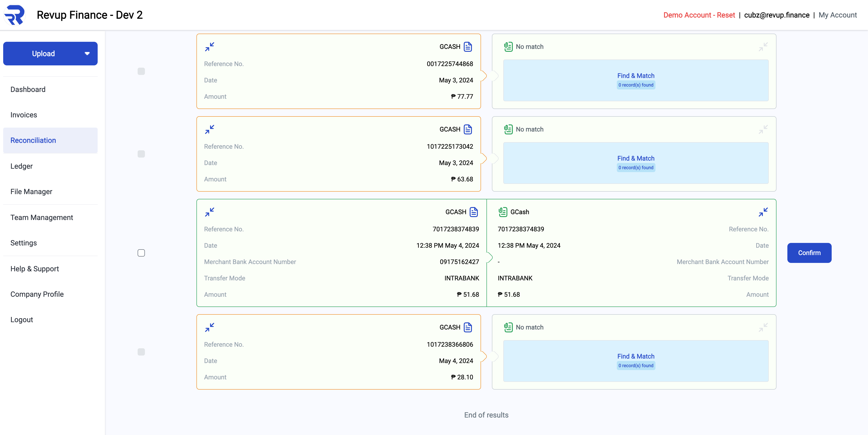Screen dimensions: 868x435
Task: Open Company Profile
Action: tap(50, 294)
